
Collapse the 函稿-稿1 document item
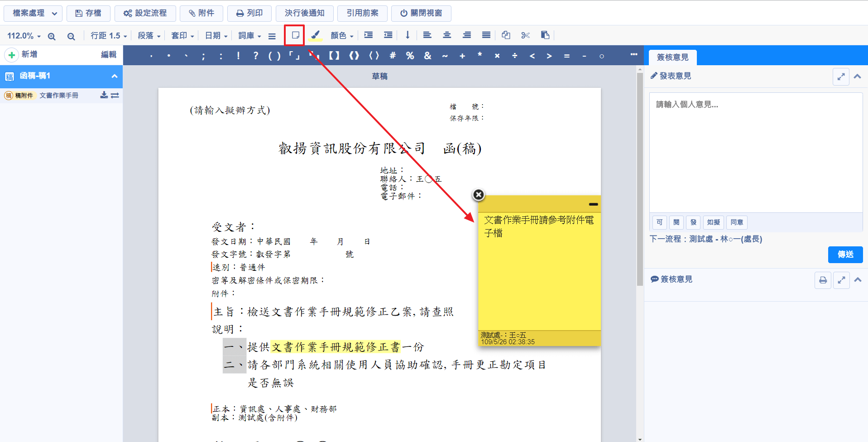coord(115,76)
